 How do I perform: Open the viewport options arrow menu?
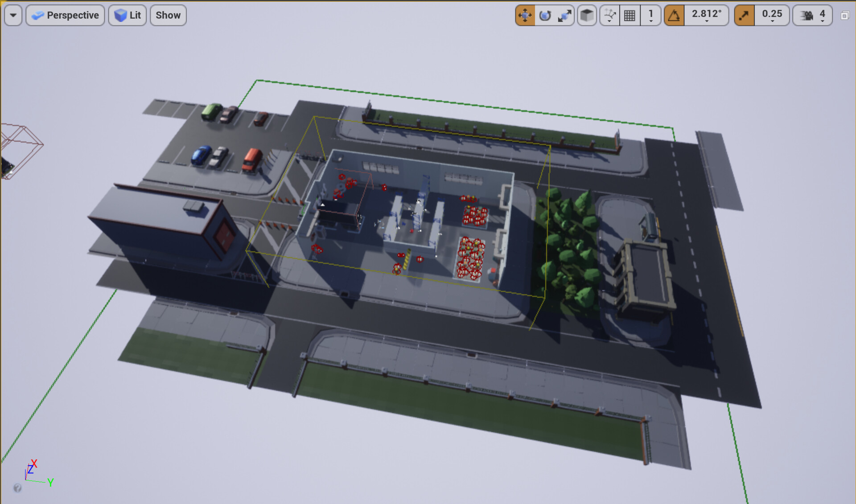tap(13, 15)
